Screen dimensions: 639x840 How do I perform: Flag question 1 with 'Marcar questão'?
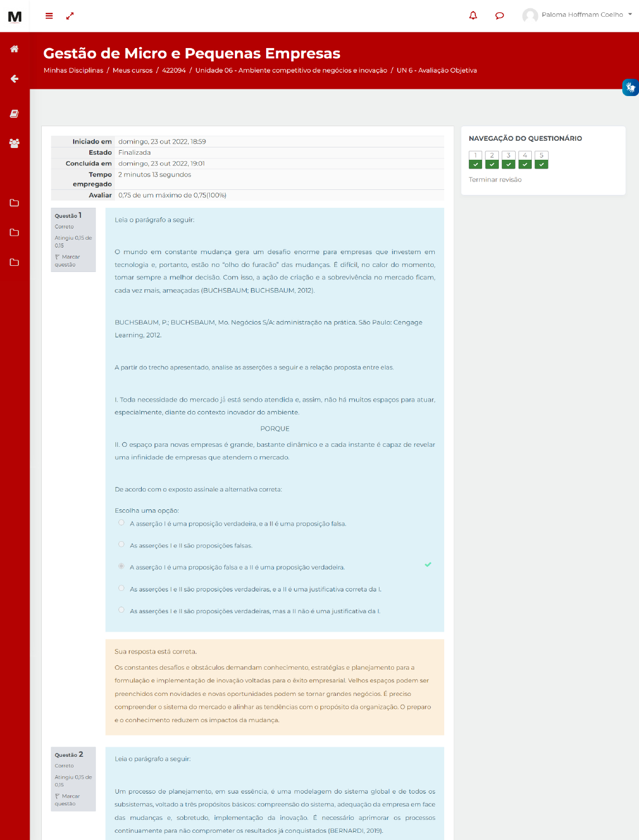[68, 261]
